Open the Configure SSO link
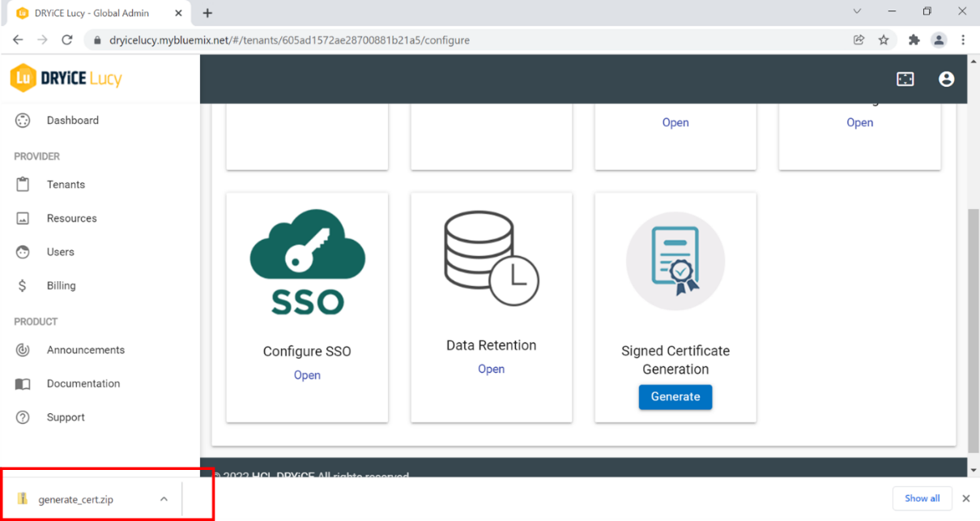The height and width of the screenshot is (521, 980). tap(307, 375)
